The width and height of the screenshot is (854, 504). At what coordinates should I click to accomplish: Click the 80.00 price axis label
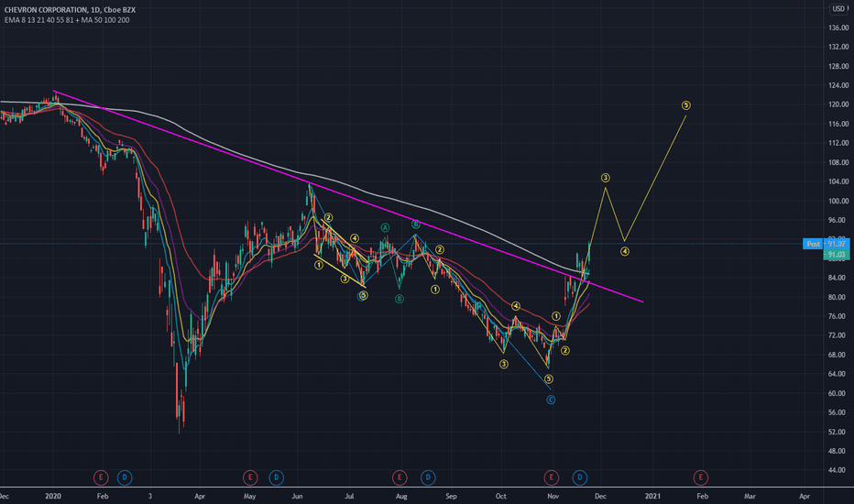pos(838,297)
